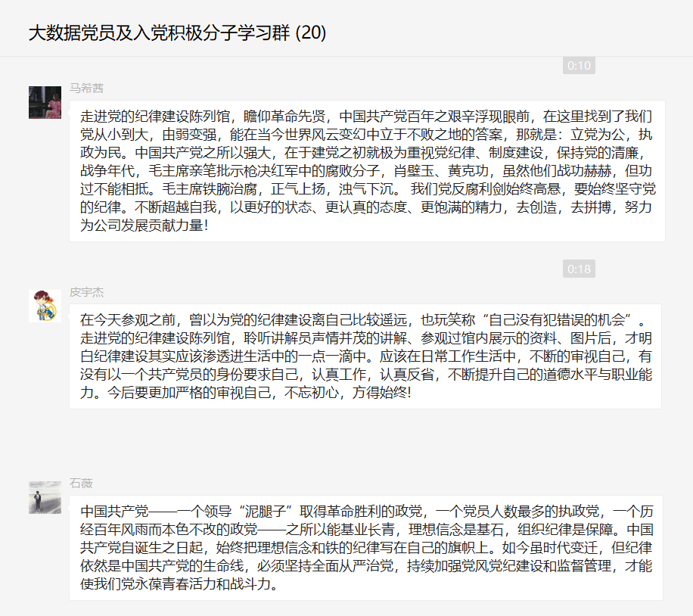Click the line starting 依然是中国共产党的生命线
Viewport: 693px width, 616px height.
coord(366,565)
